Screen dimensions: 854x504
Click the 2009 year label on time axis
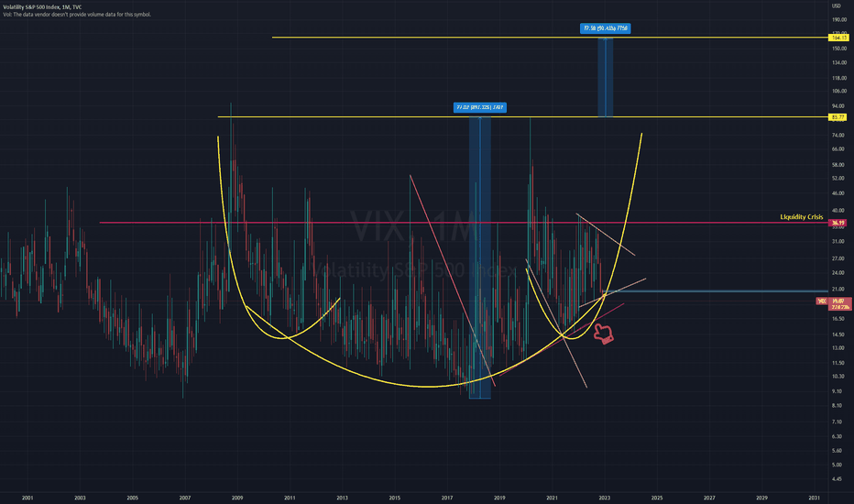point(237,498)
